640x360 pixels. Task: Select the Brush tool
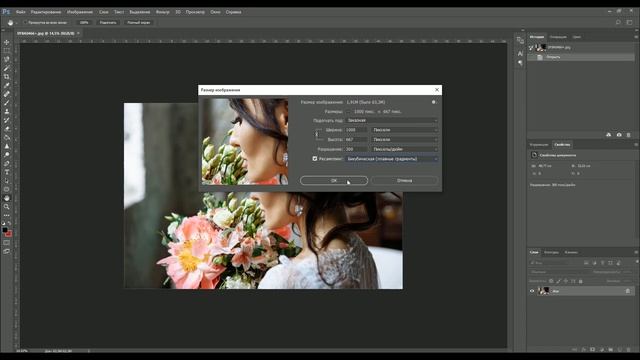(x=7, y=102)
